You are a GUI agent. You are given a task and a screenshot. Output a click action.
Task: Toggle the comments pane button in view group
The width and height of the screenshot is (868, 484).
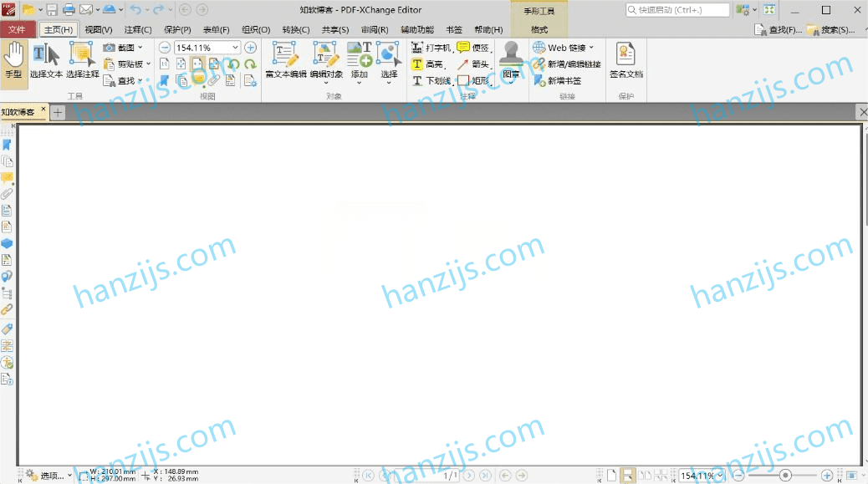(197, 81)
